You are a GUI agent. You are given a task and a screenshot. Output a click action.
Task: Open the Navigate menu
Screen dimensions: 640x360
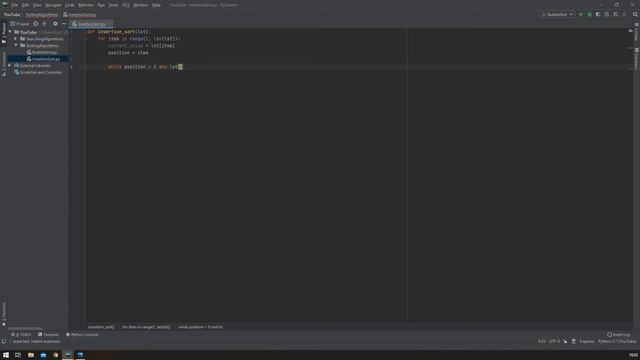click(53, 5)
